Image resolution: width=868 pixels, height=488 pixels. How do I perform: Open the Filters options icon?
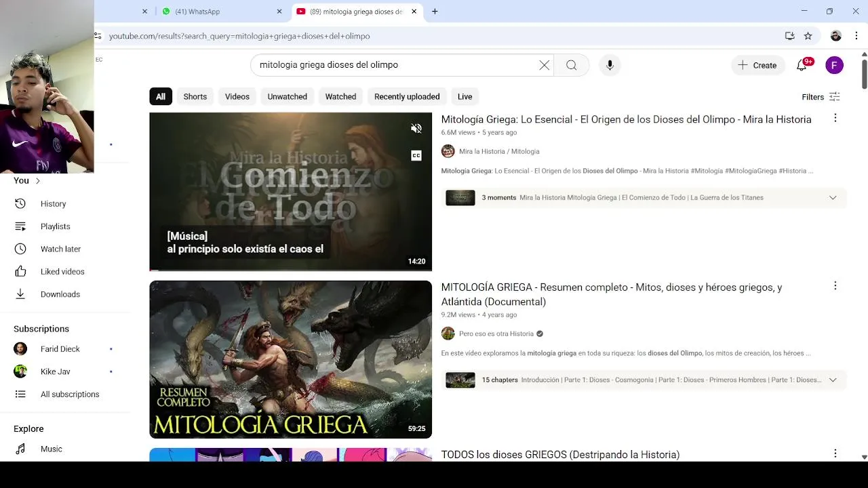click(x=835, y=97)
